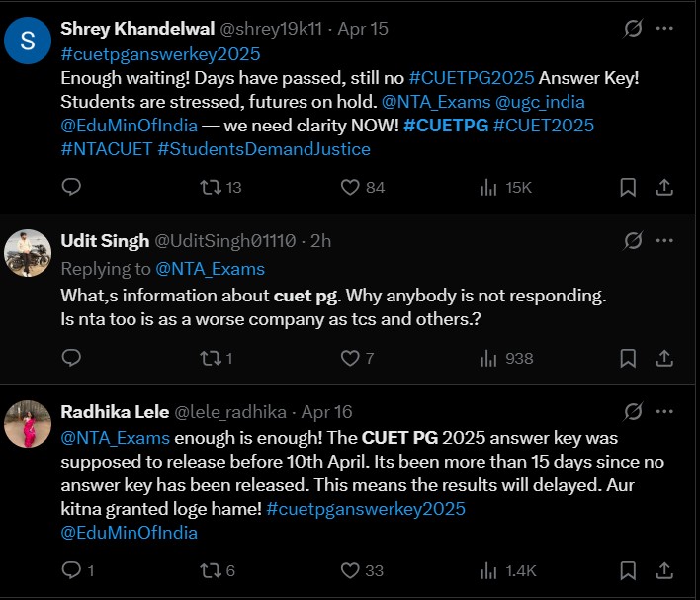
Task: Share Shrey Khandelwal's post
Action: coord(665,187)
